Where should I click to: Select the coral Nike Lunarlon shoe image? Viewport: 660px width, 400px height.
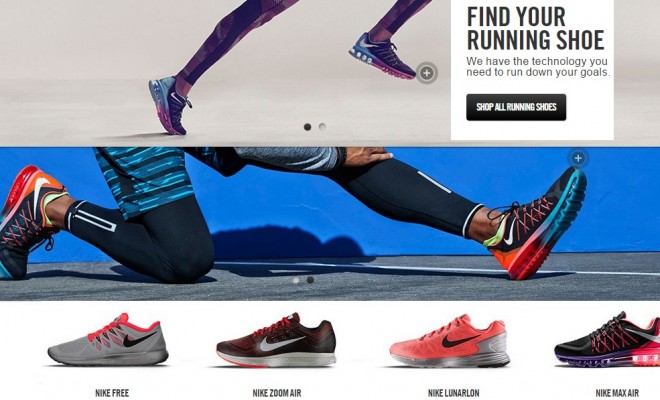[450, 341]
